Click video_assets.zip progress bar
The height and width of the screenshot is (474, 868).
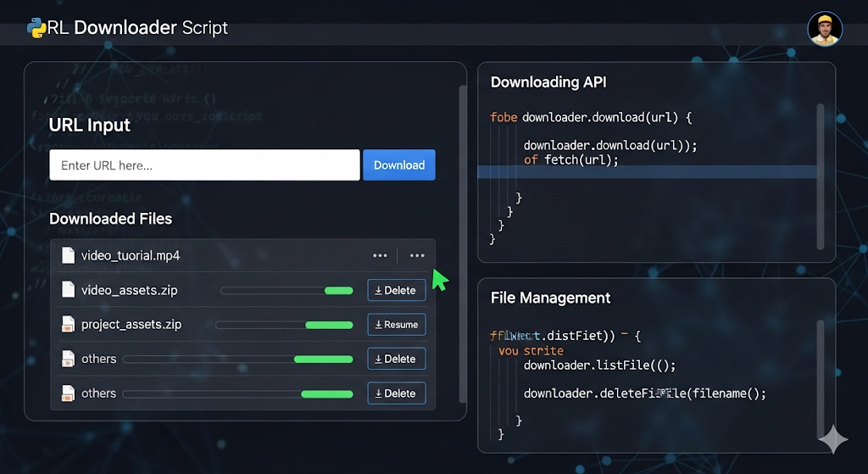click(x=287, y=291)
